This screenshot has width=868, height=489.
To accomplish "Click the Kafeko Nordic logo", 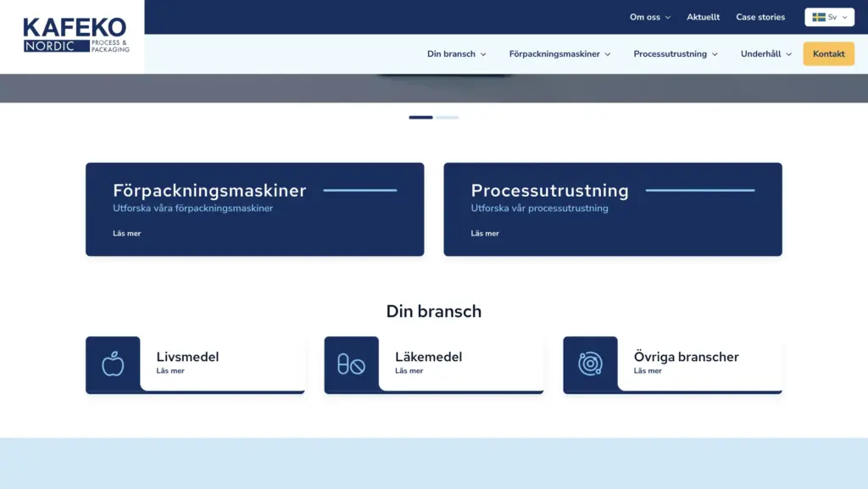I will pos(75,36).
